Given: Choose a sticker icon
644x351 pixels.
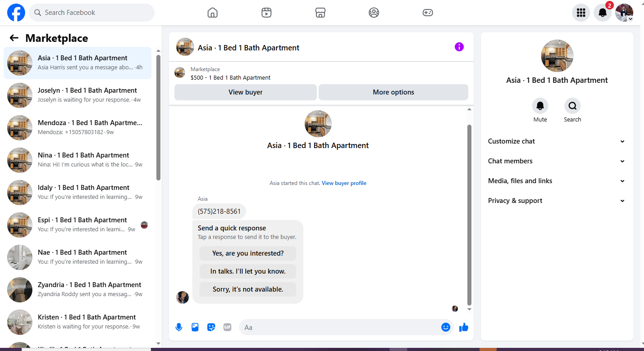Looking at the screenshot, I should coord(211,327).
